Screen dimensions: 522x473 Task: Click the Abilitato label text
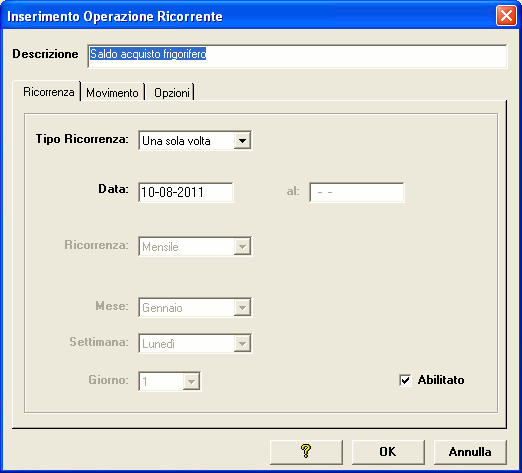tap(441, 380)
